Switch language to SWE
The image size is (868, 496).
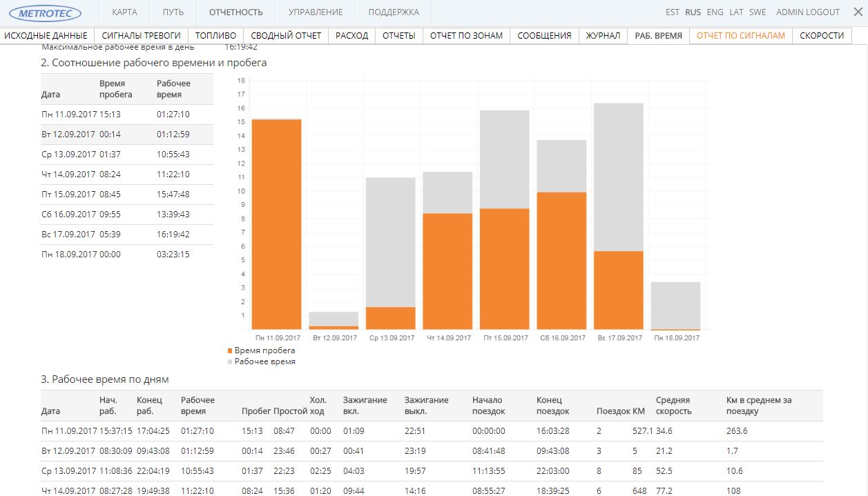pos(758,12)
